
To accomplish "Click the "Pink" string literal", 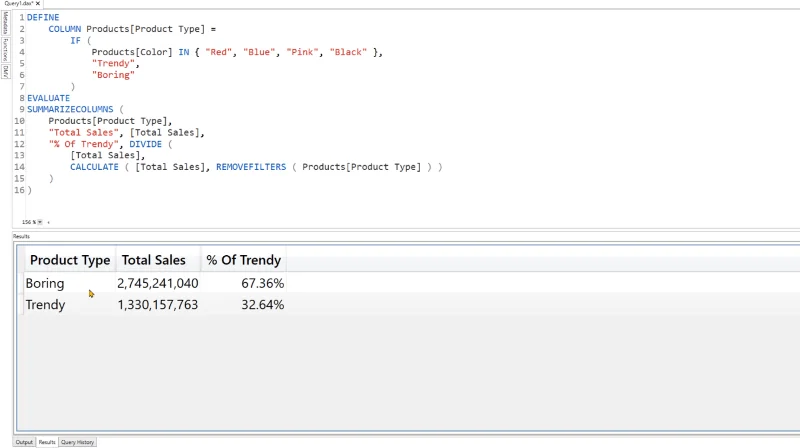I will pyautogui.click(x=303, y=52).
